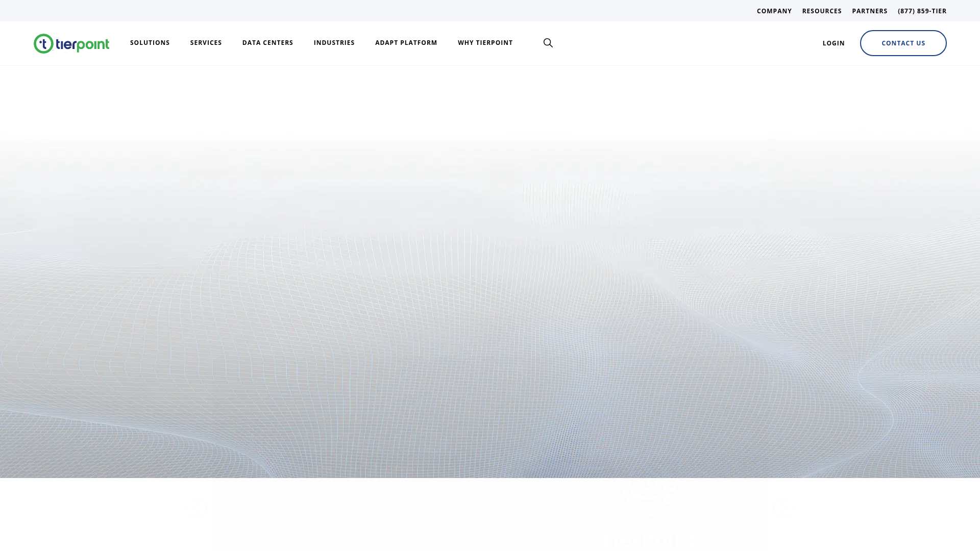Open the ADAPT PLATFORM page

pyautogui.click(x=406, y=43)
